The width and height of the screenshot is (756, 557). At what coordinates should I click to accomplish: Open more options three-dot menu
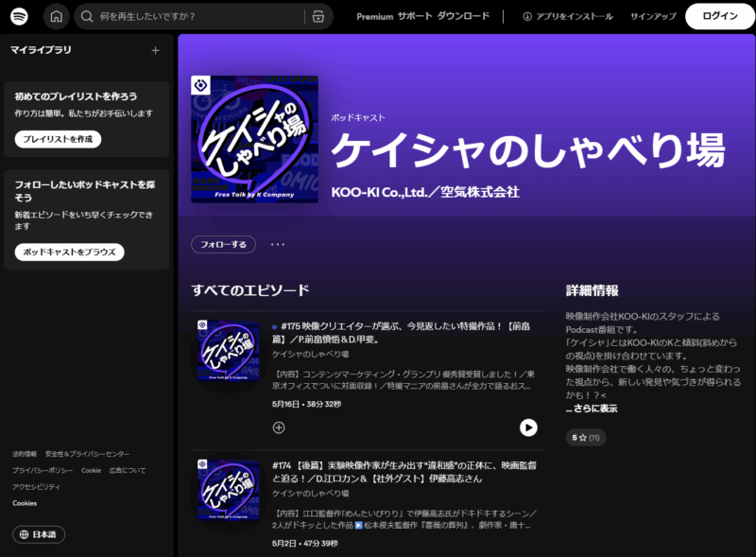278,244
